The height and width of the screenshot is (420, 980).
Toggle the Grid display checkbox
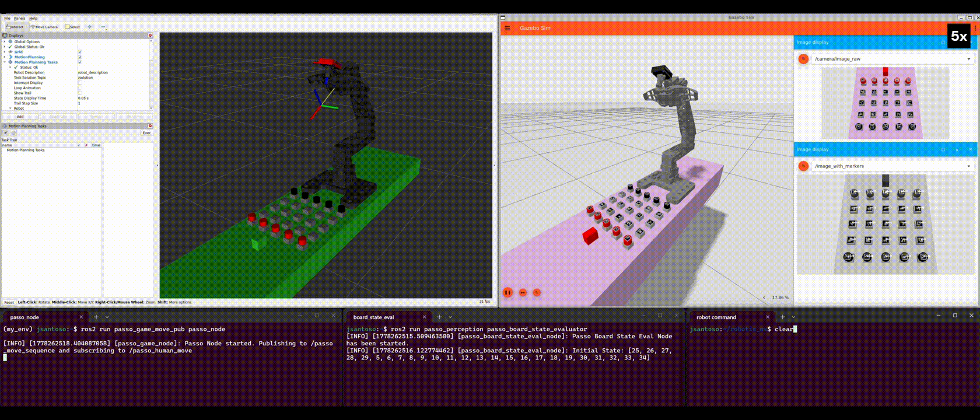[x=80, y=52]
